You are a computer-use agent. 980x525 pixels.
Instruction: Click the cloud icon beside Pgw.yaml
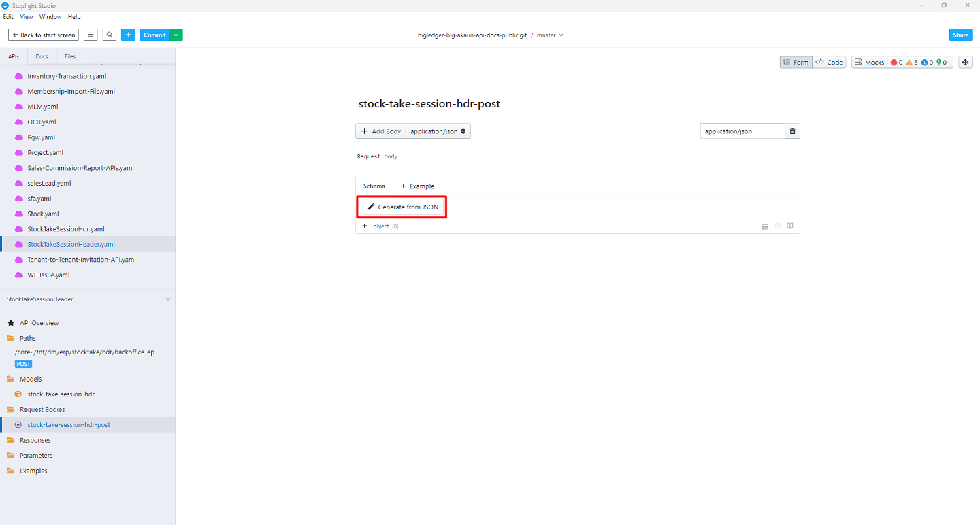coord(19,137)
